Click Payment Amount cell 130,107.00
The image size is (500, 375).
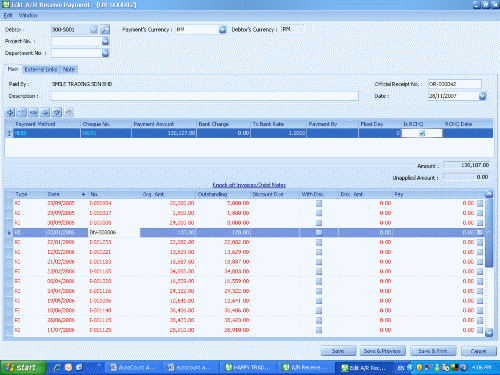tap(164, 133)
